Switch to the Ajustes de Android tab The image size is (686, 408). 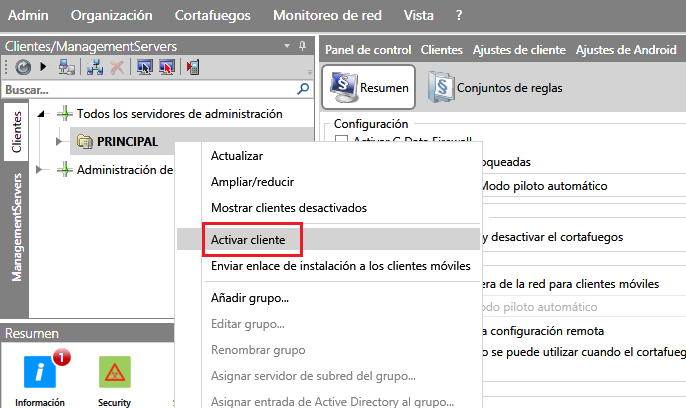[x=626, y=49]
